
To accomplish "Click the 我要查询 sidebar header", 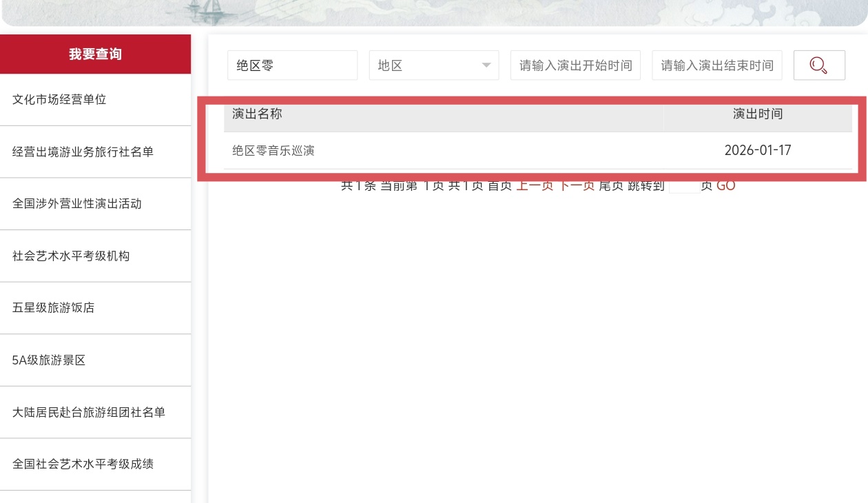I will coord(95,54).
